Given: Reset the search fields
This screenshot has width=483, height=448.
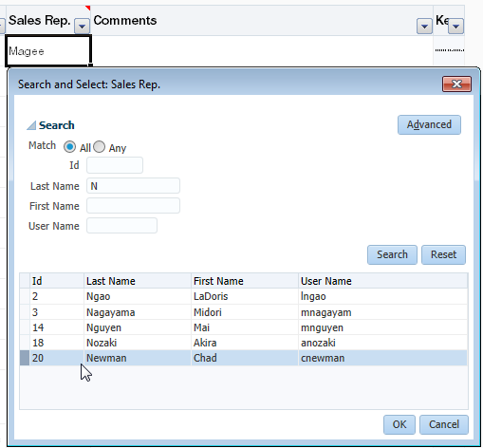Looking at the screenshot, I should (443, 254).
